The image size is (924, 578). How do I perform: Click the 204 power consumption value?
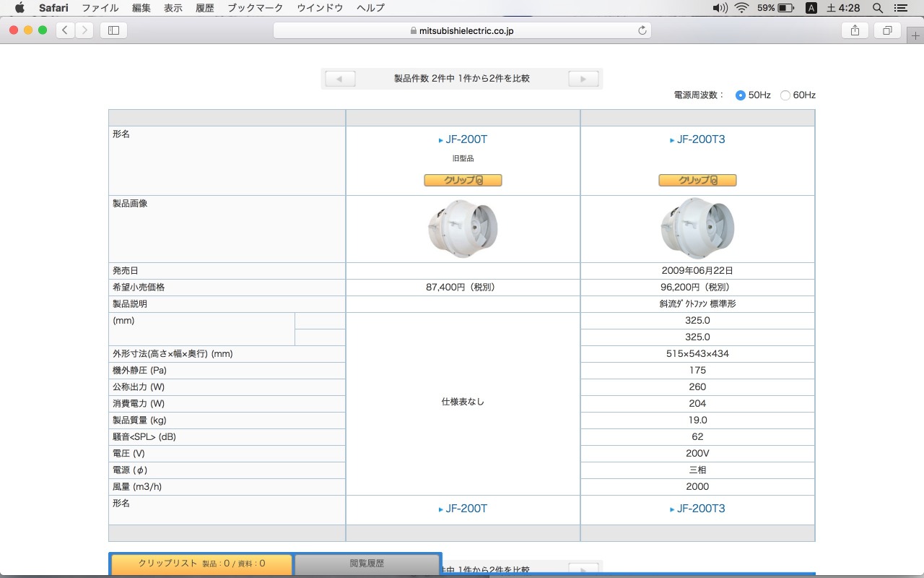click(697, 404)
